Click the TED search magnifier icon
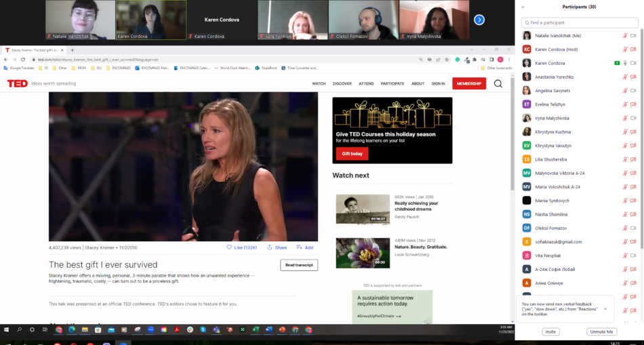 (498, 83)
